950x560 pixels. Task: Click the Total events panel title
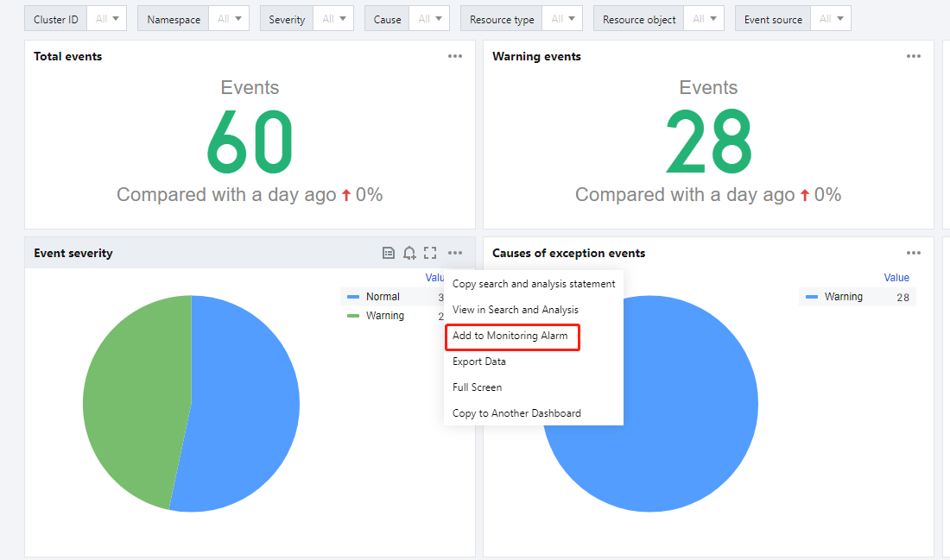[x=68, y=56]
